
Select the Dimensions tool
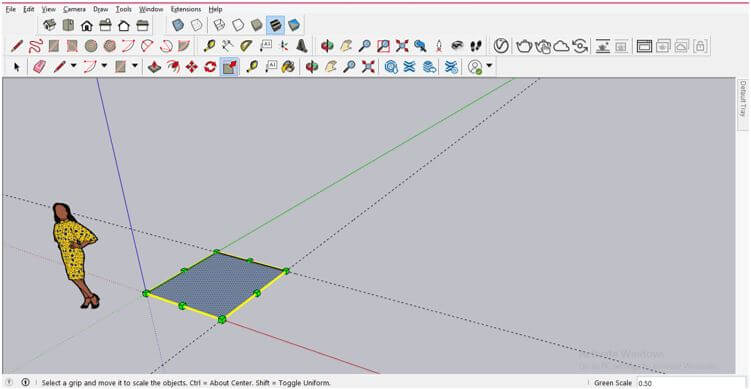228,46
